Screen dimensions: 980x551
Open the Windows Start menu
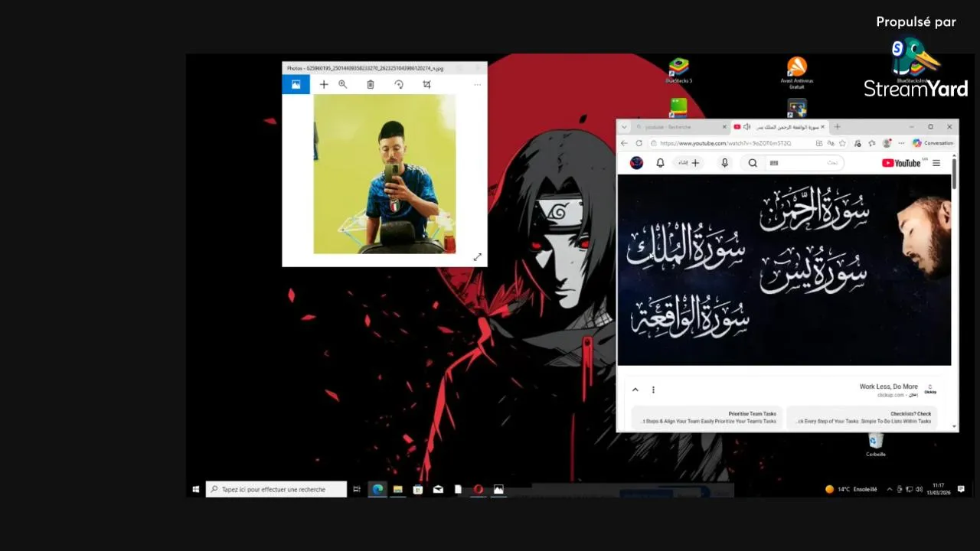pos(196,489)
